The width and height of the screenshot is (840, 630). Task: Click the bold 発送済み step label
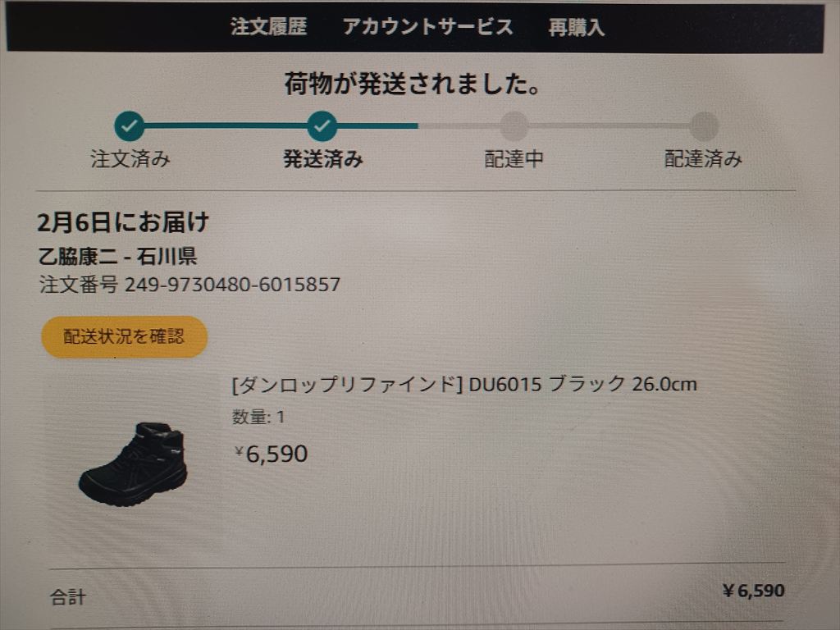coord(322,159)
